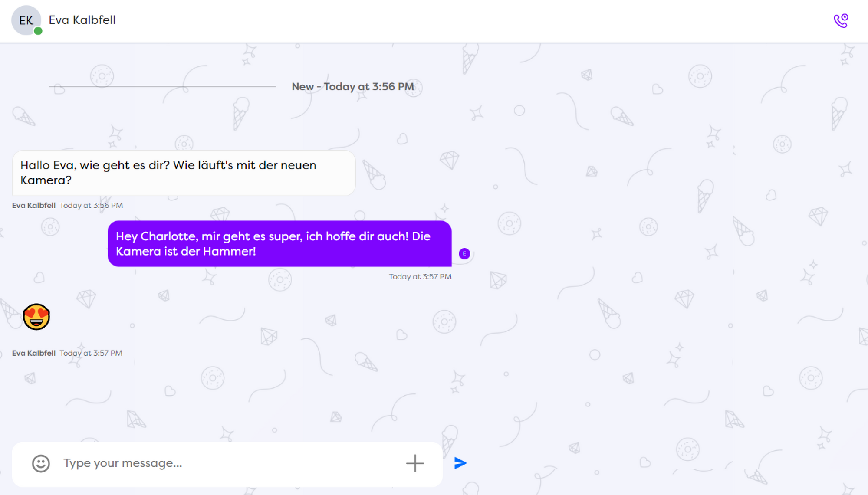Image resolution: width=868 pixels, height=495 pixels.
Task: Open the emoji picker
Action: pyautogui.click(x=41, y=463)
